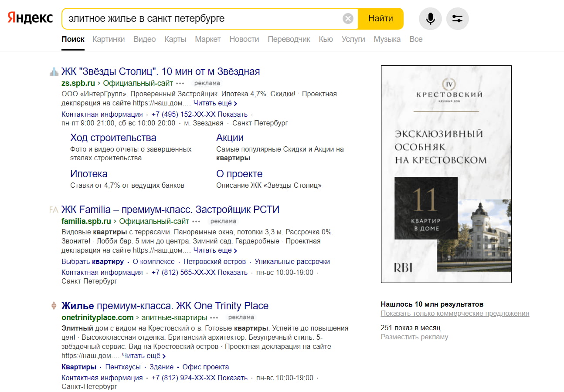Screen dimensions: 564x392
Task: Expand "Читать ещё" under One Trinity Place
Action: click(143, 356)
